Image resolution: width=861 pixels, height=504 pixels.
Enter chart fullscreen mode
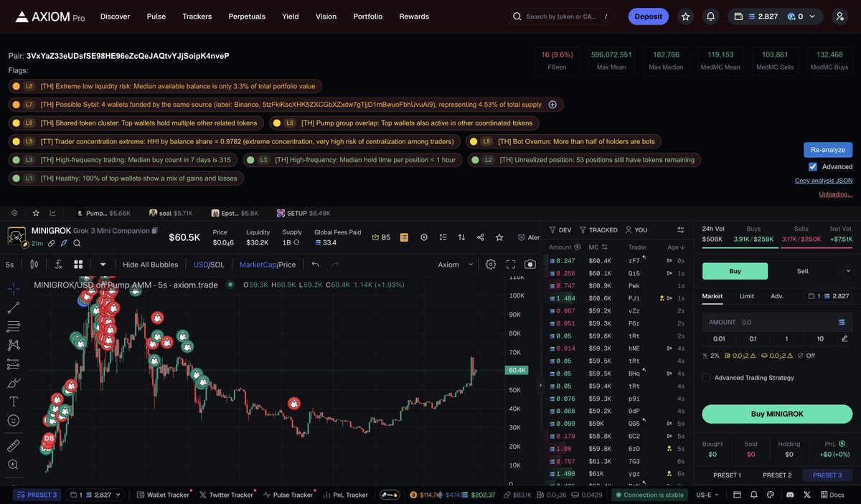pos(511,265)
